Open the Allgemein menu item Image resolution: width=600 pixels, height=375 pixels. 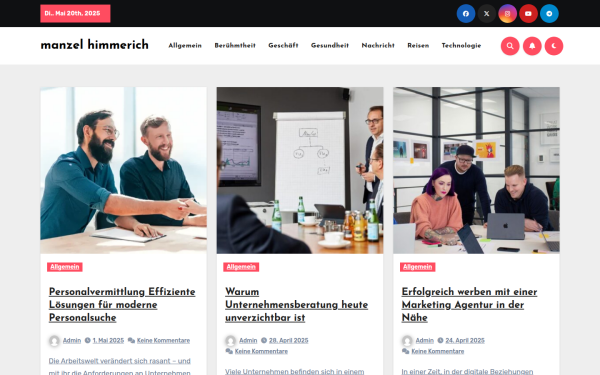click(185, 46)
